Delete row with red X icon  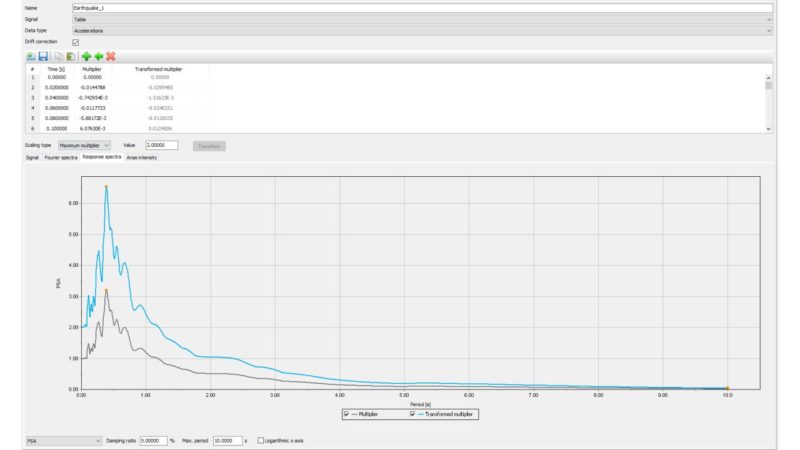111,56
